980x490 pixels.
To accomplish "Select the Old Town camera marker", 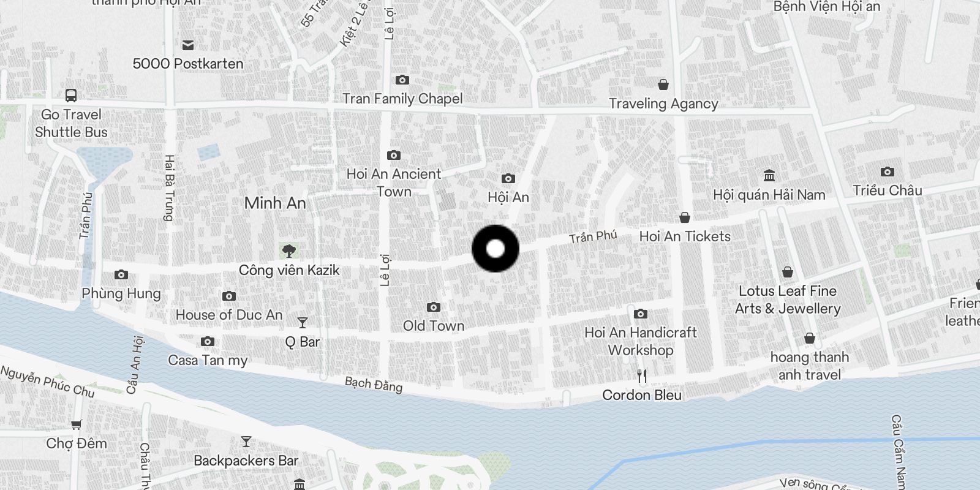I will click(434, 307).
